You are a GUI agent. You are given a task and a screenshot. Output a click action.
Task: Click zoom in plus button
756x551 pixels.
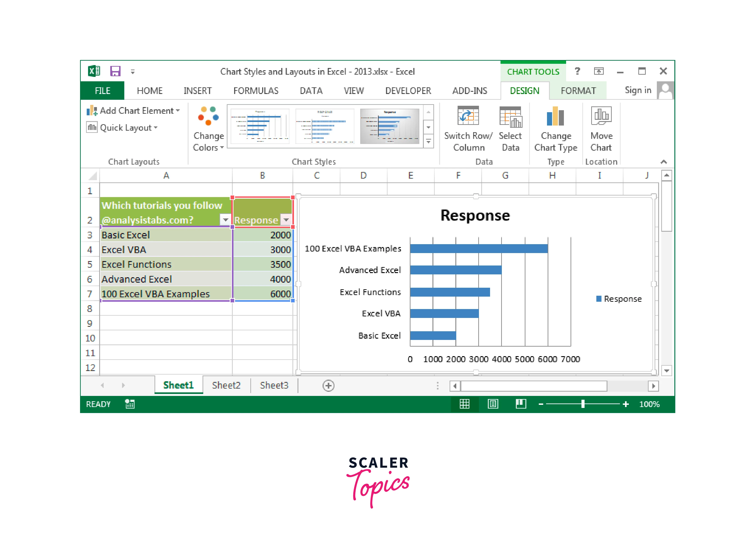point(626,404)
